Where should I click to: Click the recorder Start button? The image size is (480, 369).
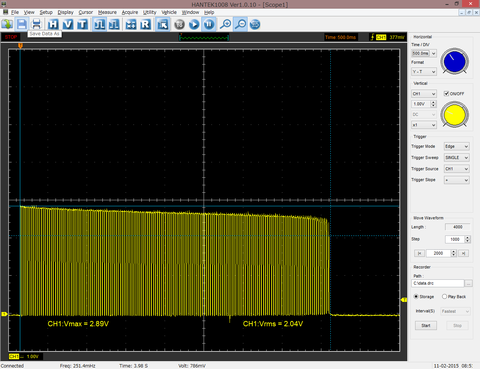426,325
